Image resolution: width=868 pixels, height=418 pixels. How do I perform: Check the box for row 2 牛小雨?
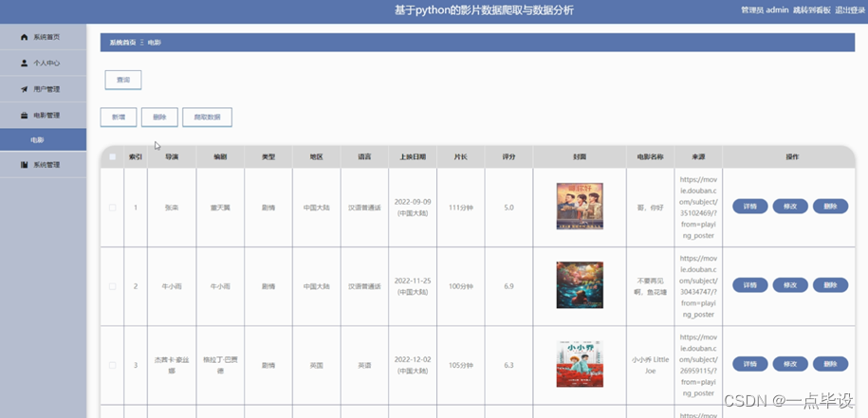(x=112, y=286)
